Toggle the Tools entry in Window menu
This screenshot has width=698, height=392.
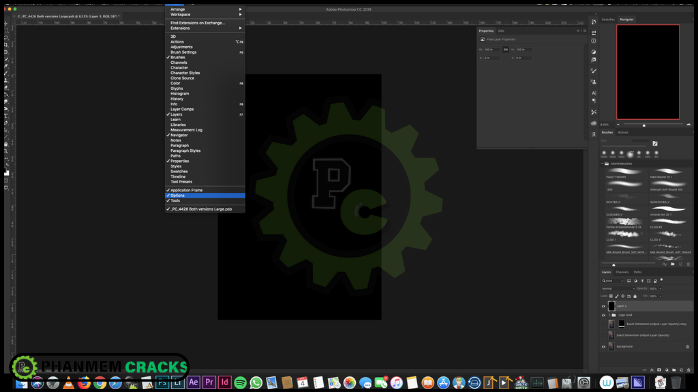click(x=205, y=201)
